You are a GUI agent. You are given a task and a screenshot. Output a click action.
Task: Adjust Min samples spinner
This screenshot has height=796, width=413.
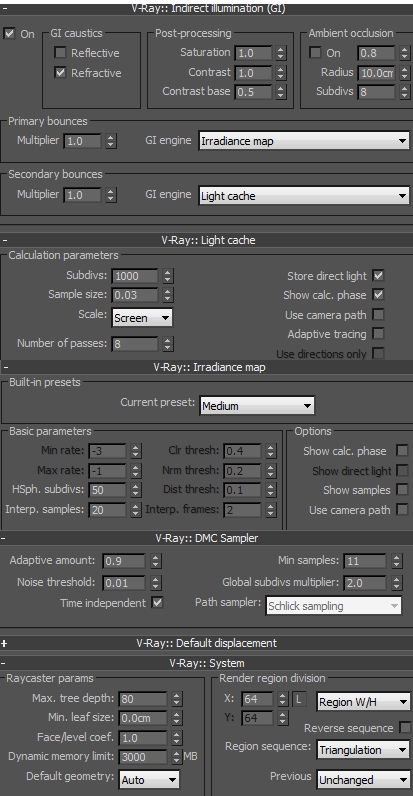[x=397, y=560]
